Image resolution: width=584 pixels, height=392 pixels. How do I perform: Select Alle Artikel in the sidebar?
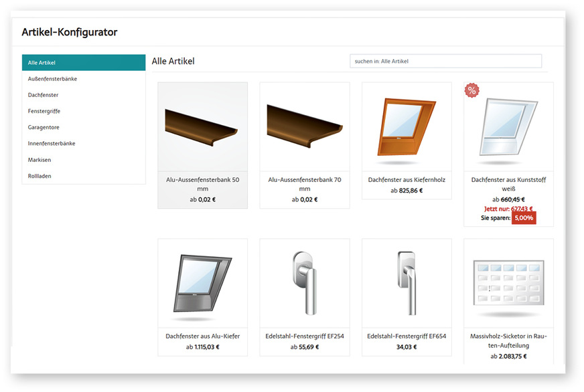[x=83, y=63]
